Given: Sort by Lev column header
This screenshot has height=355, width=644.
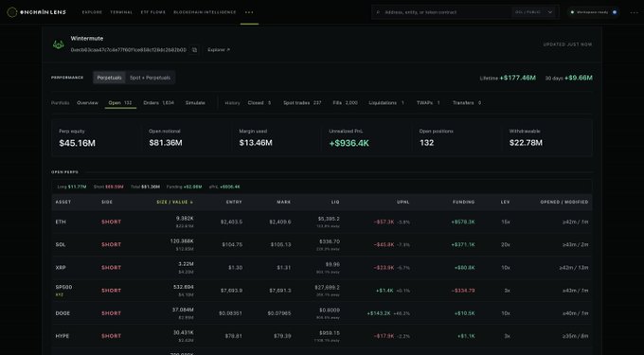Looking at the screenshot, I should 505,202.
